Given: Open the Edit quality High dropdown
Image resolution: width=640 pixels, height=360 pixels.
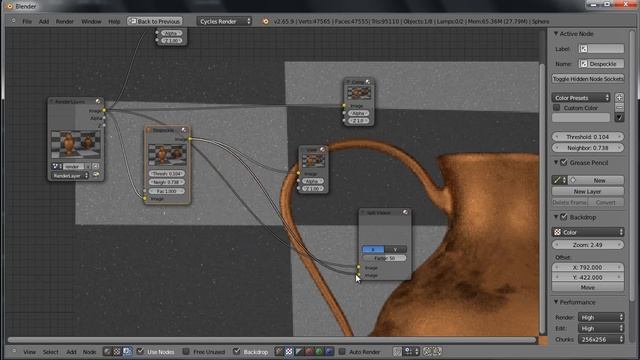Looking at the screenshot, I should click(x=601, y=328).
